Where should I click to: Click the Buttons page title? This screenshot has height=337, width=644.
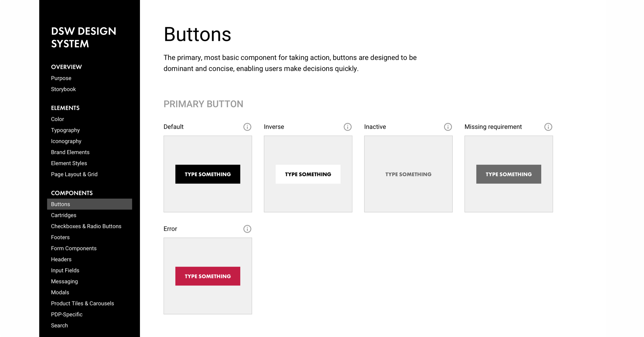pyautogui.click(x=197, y=34)
